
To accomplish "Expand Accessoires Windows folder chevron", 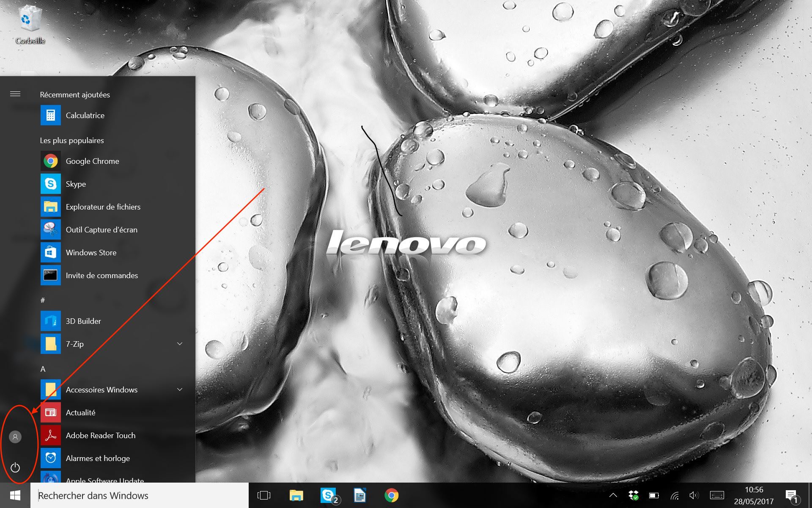I will click(180, 389).
